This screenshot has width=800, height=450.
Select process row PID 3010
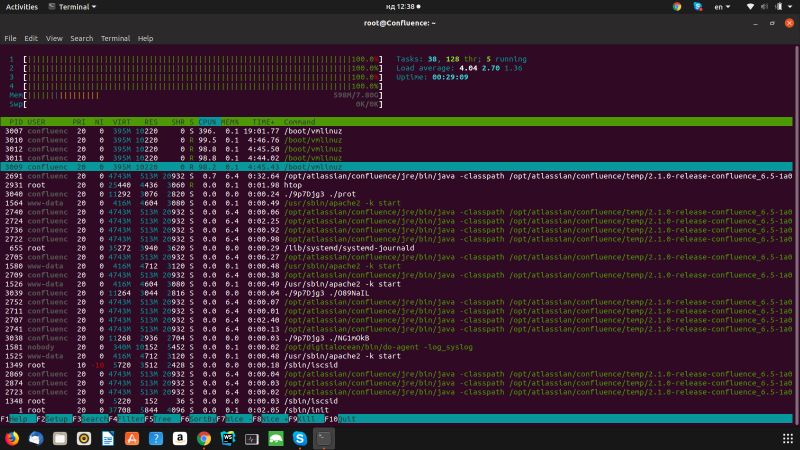pyautogui.click(x=396, y=140)
